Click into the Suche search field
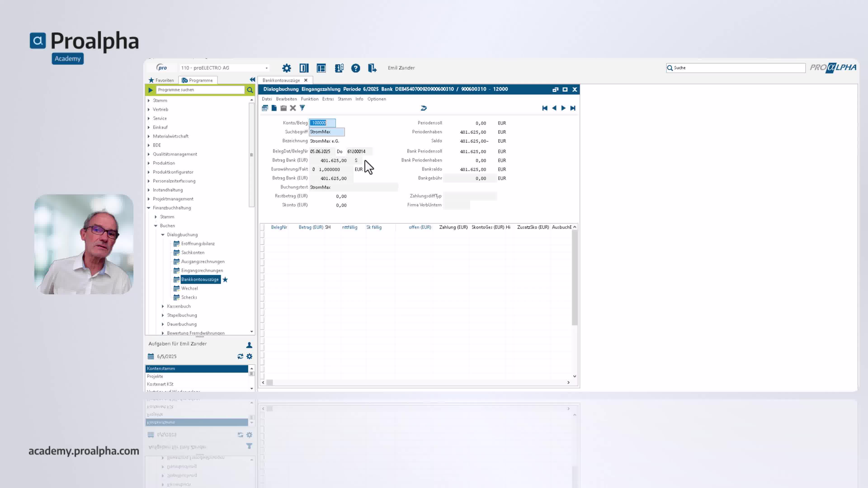The width and height of the screenshot is (868, 488). (736, 68)
